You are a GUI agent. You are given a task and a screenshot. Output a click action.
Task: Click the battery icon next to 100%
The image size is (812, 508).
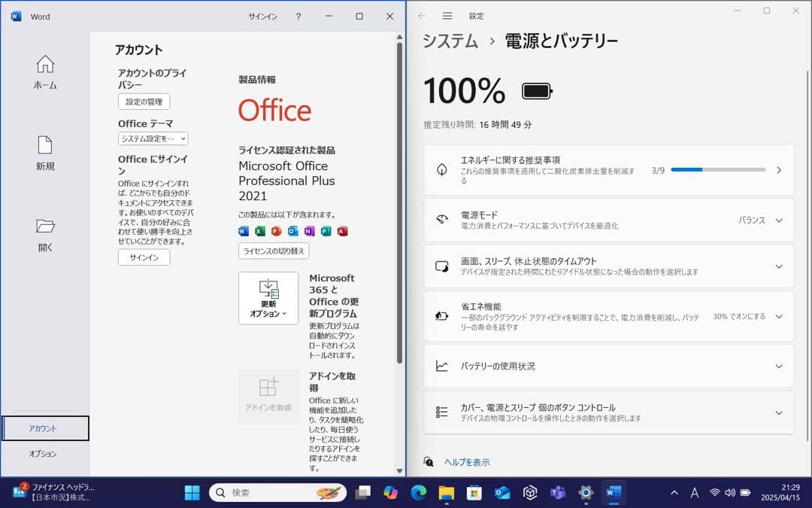[x=535, y=90]
